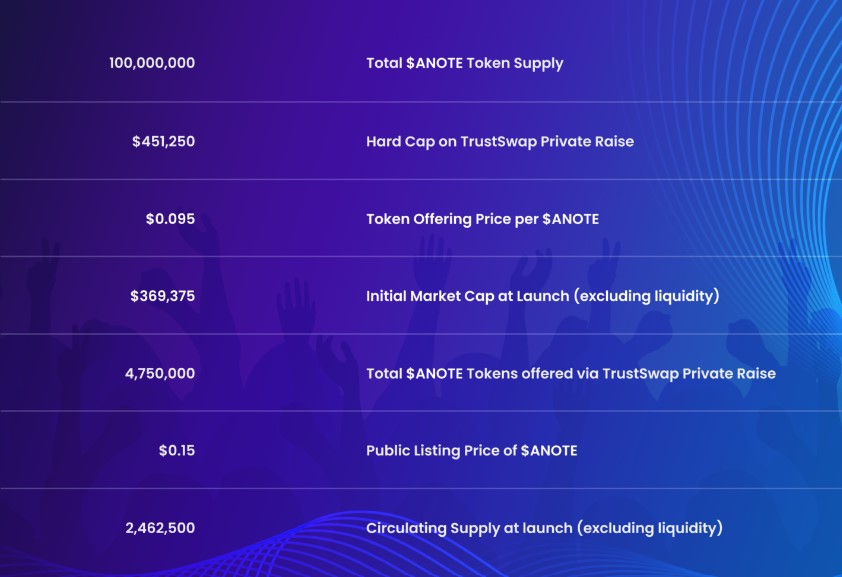Select the $451,250 hard cap amount
This screenshot has height=577, width=842.
[163, 141]
